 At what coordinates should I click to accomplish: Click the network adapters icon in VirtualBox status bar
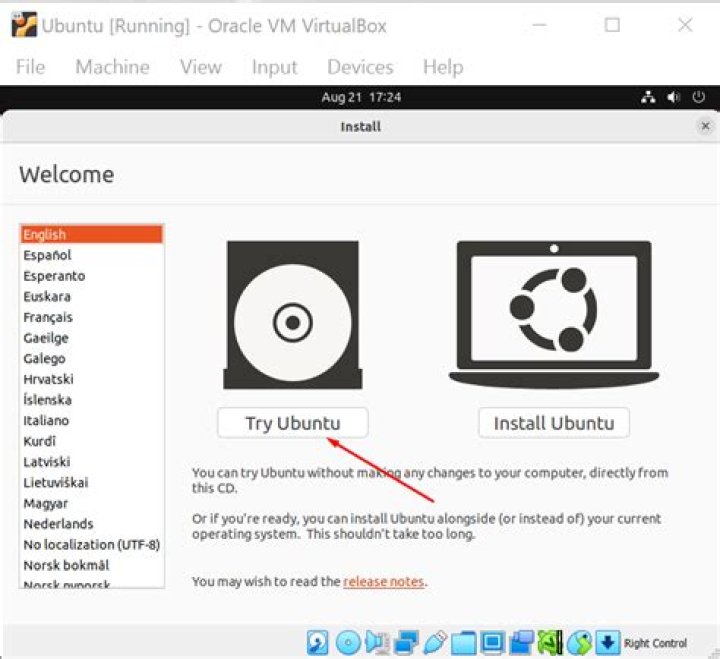pyautogui.click(x=406, y=642)
